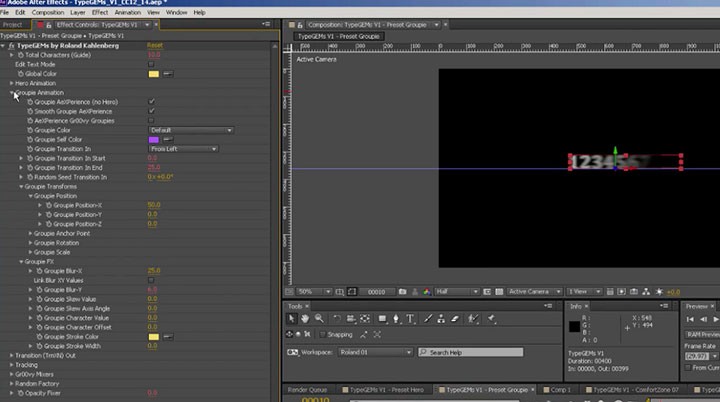Select the Unified Camera tool
Screen dimensions: 720x402
click(351, 318)
